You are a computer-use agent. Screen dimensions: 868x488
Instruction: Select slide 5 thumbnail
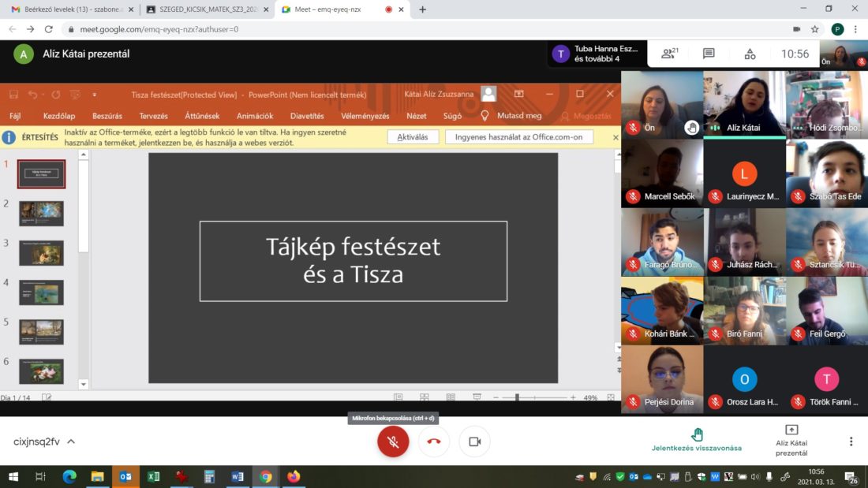(42, 332)
